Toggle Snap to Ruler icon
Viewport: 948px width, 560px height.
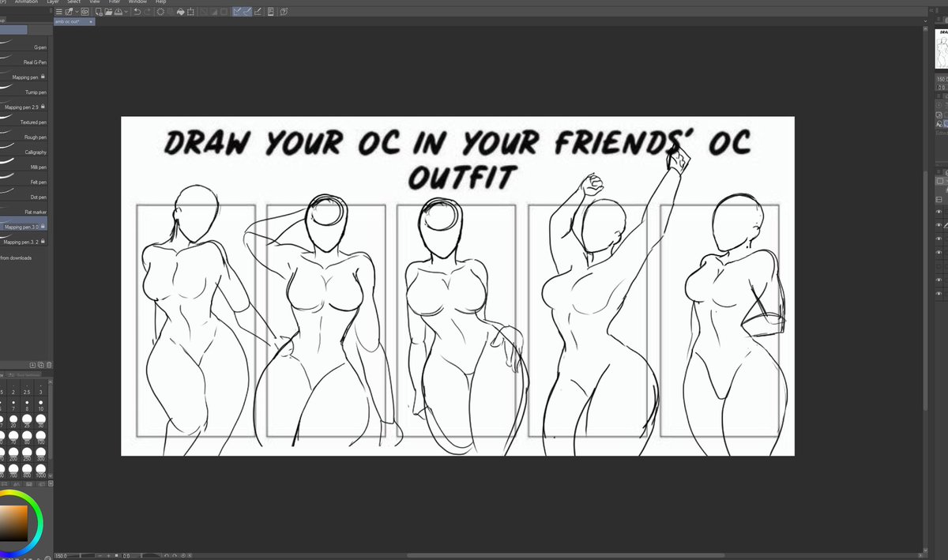(237, 12)
